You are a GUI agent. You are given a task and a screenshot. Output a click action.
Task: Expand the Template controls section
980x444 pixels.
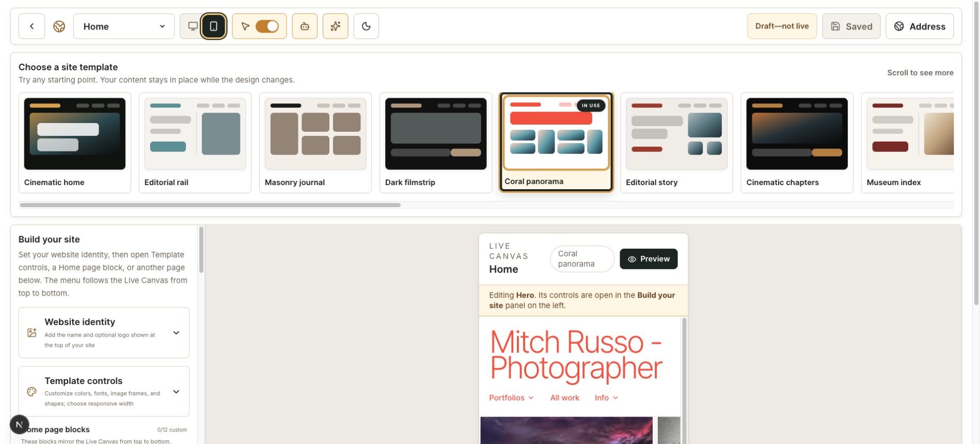[104, 392]
